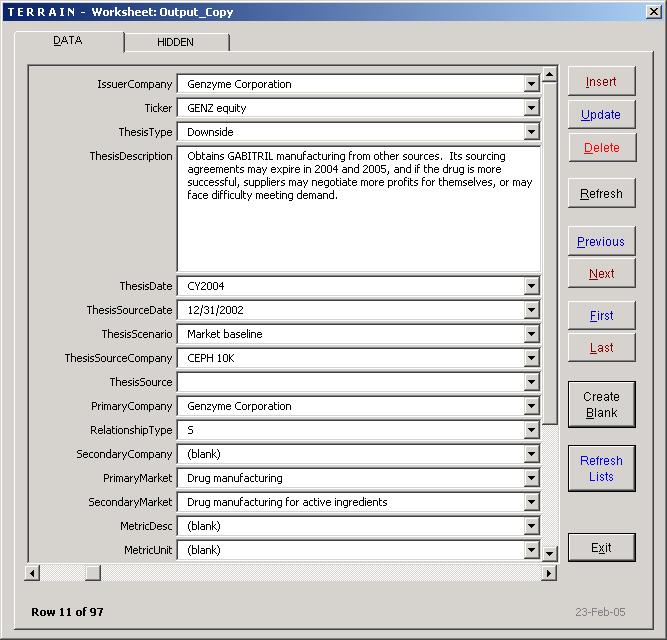Click the vertical scrollbar up arrow
The height and width of the screenshot is (640, 667).
pos(549,74)
